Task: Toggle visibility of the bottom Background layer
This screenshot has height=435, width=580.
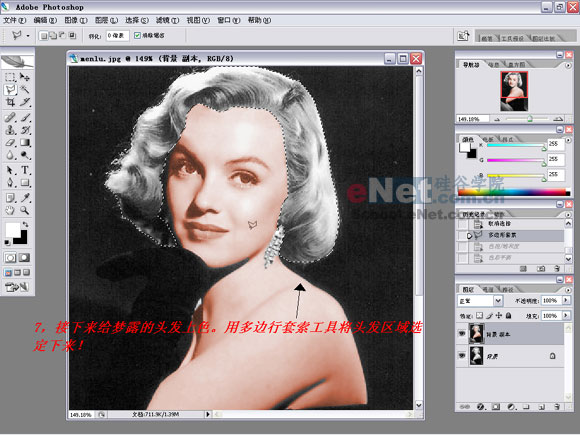Action: [x=462, y=356]
